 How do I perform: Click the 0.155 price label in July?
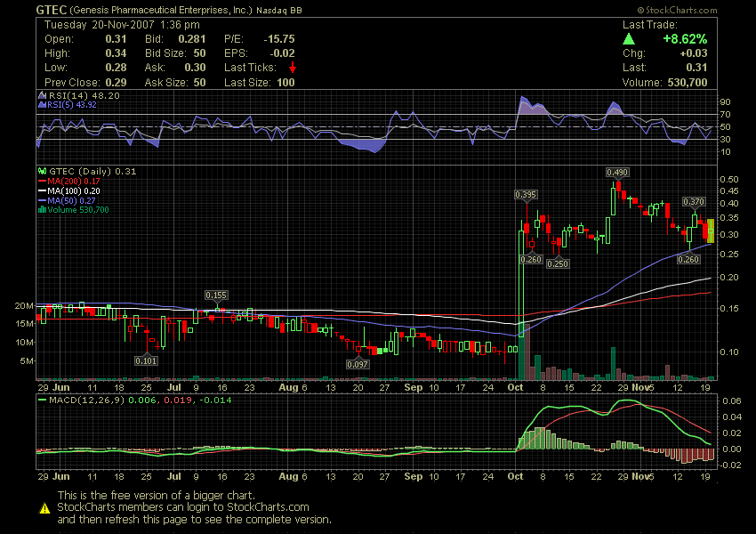tap(216, 295)
